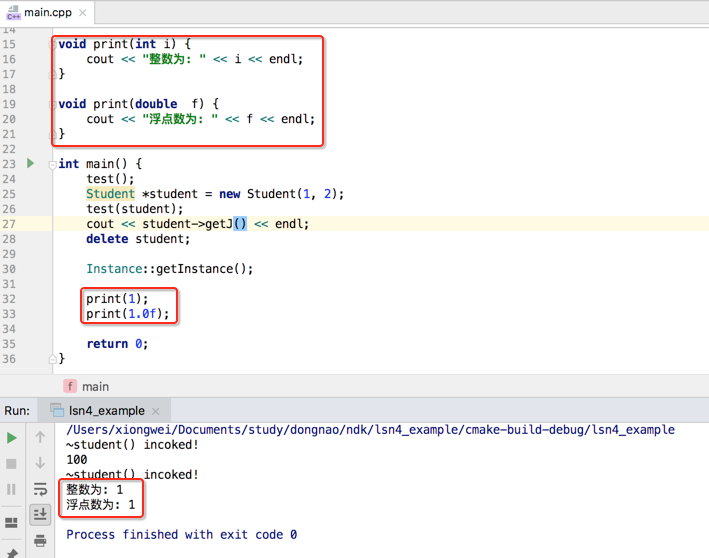Click line number 32 in the gutter
The image size is (709, 558).
9,299
